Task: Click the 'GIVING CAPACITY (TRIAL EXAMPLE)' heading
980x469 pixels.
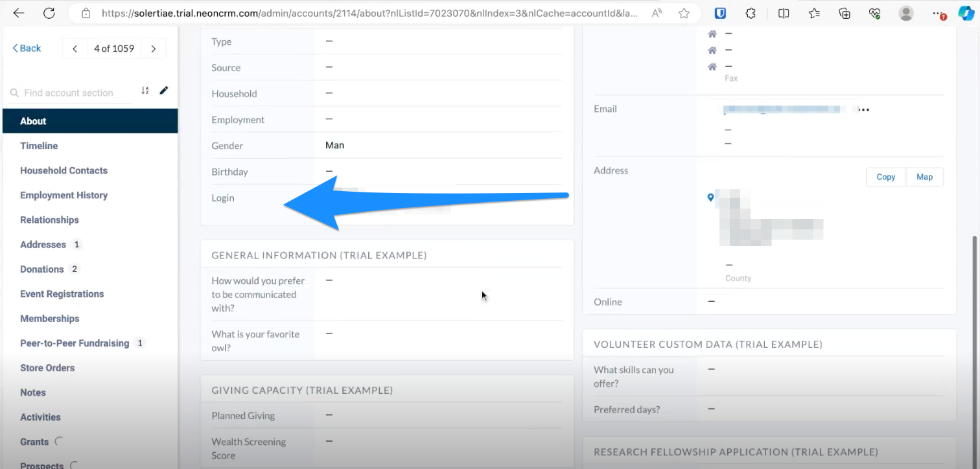Action: click(302, 390)
